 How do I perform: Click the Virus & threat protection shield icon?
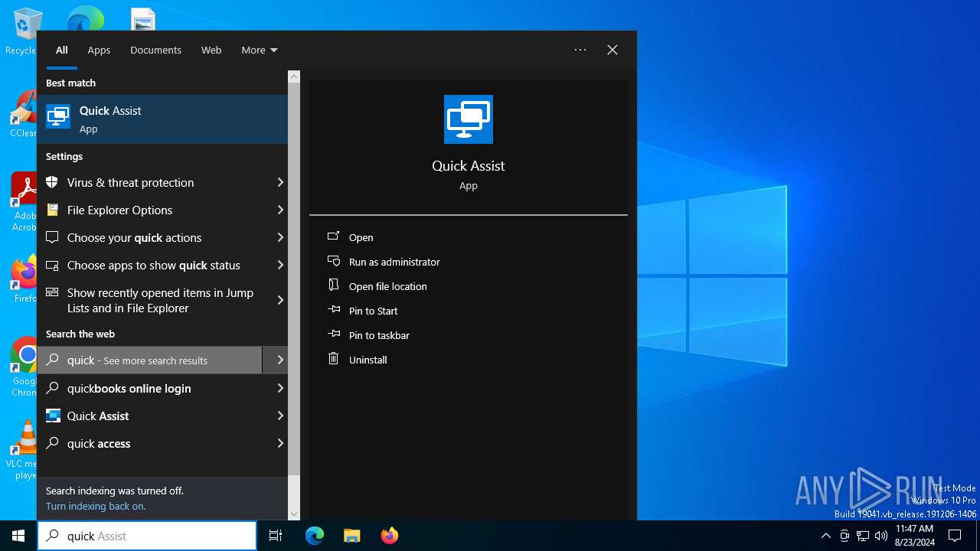pos(52,182)
